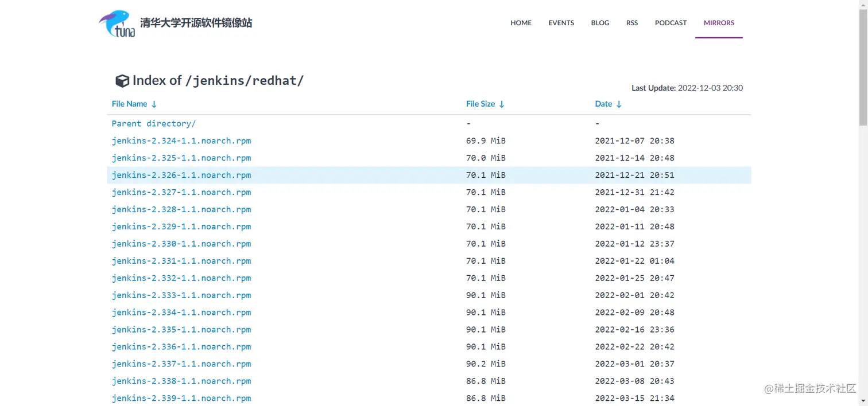Open the Parent directory/ link
The width and height of the screenshot is (868, 406).
154,123
